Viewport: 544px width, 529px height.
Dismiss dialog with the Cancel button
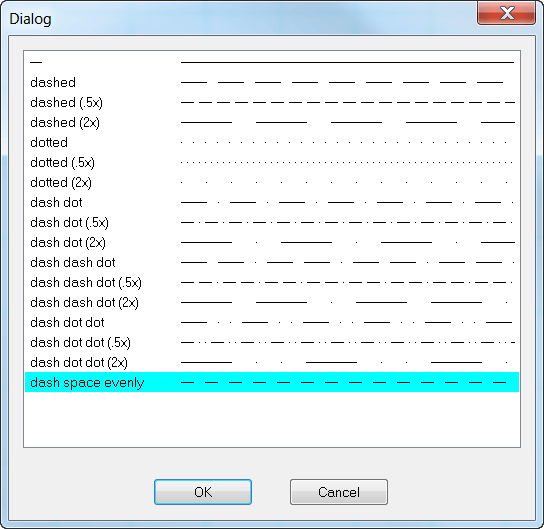339,492
